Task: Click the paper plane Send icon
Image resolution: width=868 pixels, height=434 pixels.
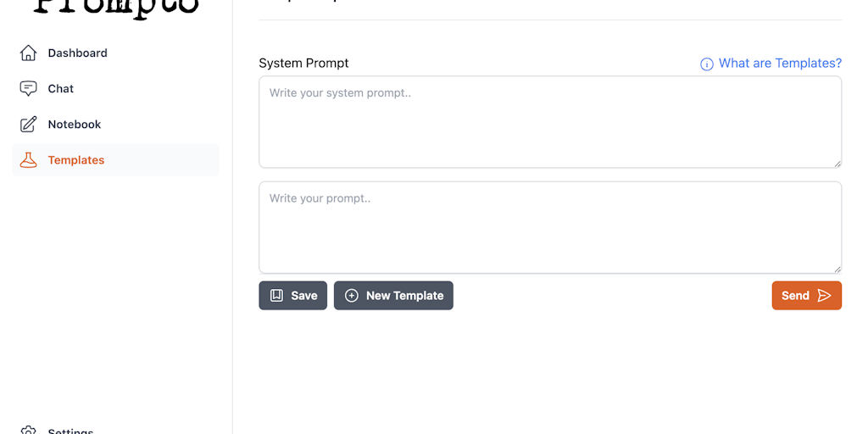Action: click(x=824, y=296)
